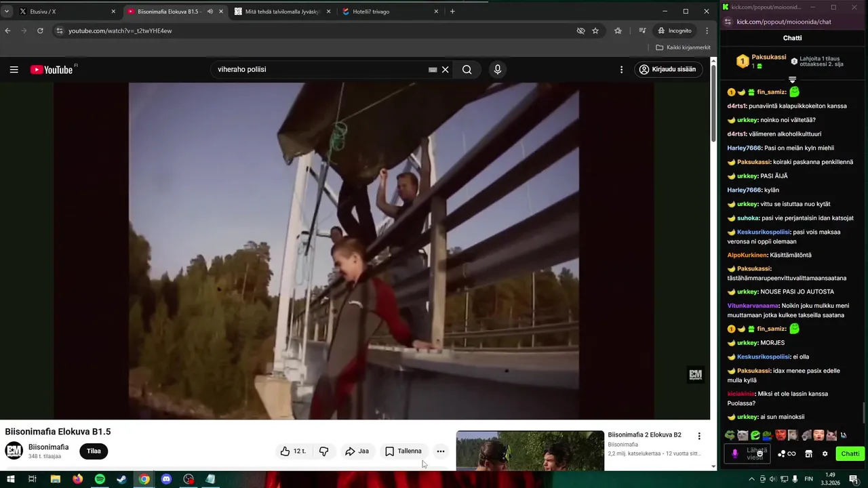868x488 pixels.
Task: Go back in Chrome navigation
Action: pyautogui.click(x=8, y=30)
